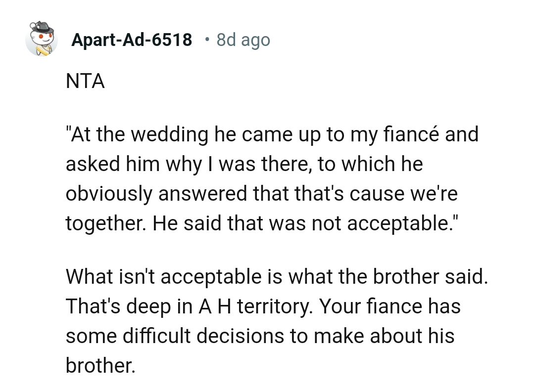Click the word "obviously" in the quote
The image size is (534, 392).
pos(109,195)
